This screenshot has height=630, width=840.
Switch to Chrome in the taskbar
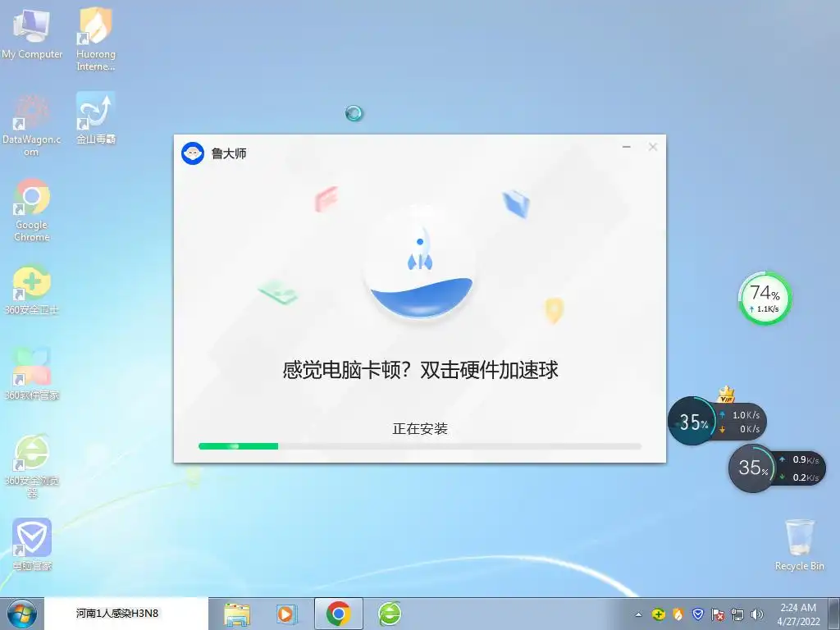tap(338, 614)
